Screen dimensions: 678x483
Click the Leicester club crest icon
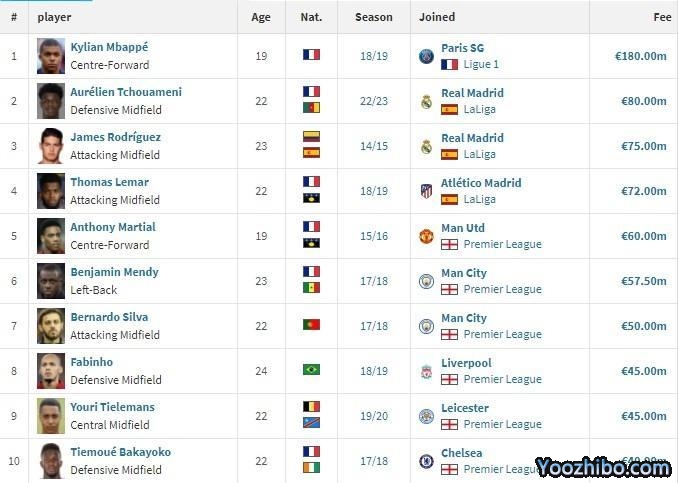[x=427, y=416]
